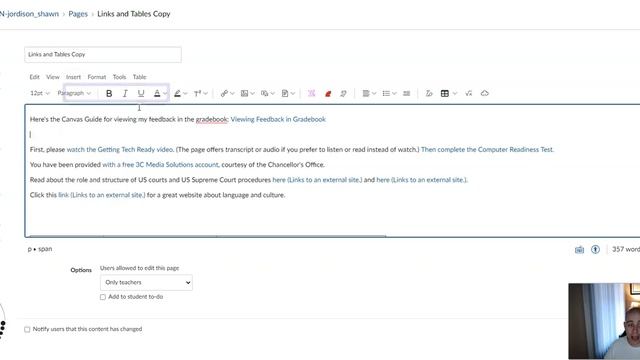This screenshot has height=360, width=640.
Task: Expand the alignment options arrow
Action: [374, 93]
